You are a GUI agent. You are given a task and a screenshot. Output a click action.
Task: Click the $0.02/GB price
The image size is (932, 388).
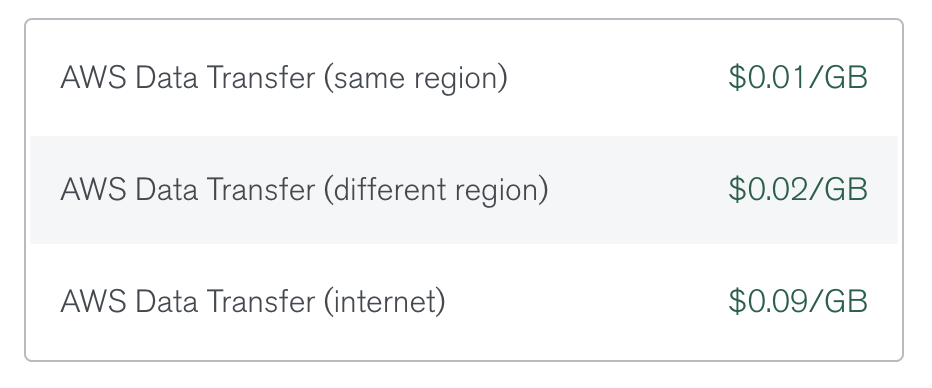[x=798, y=190]
